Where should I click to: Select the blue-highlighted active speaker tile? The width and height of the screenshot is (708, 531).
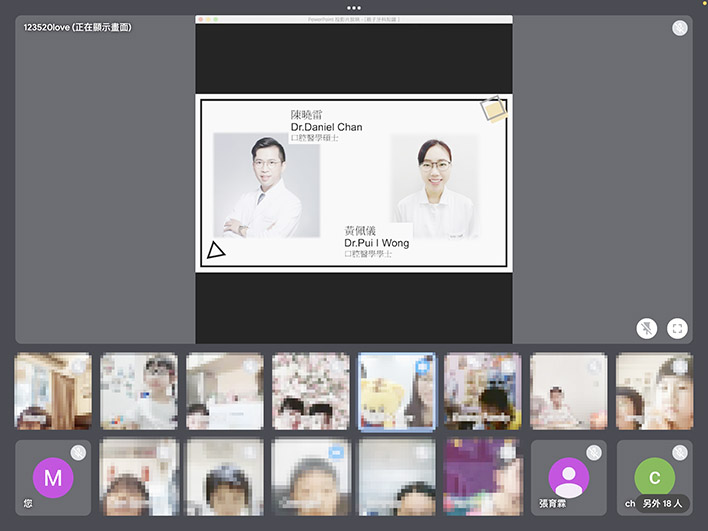tap(396, 392)
